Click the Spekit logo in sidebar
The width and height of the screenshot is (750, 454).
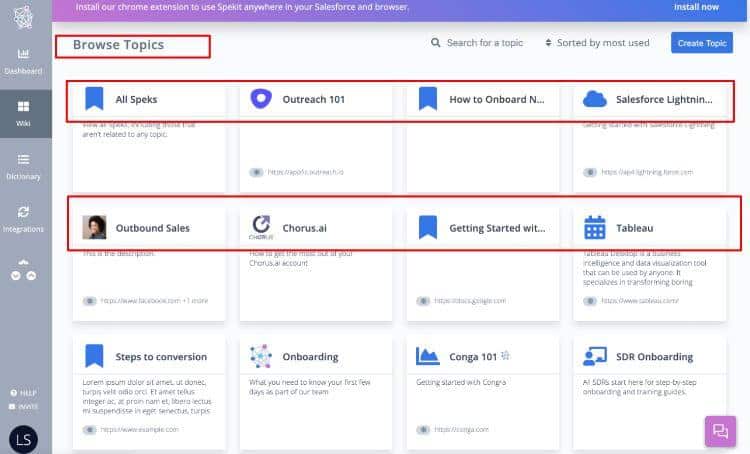(x=23, y=17)
